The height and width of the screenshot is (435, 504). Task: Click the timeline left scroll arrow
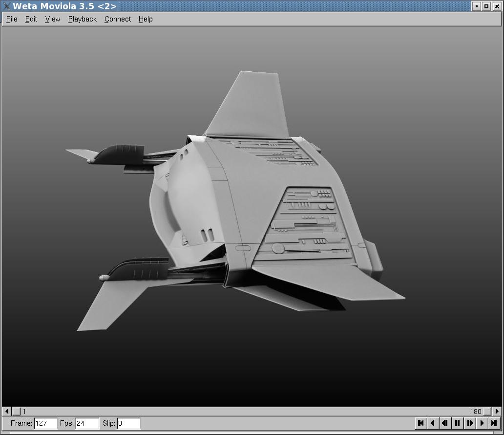(7, 412)
